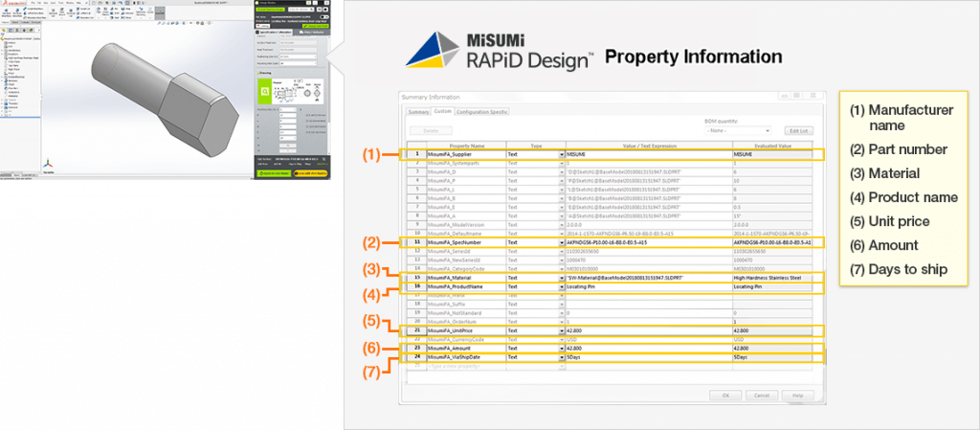The height and width of the screenshot is (430, 980).
Task: Click the 'Type a new property' cell
Action: (466, 366)
